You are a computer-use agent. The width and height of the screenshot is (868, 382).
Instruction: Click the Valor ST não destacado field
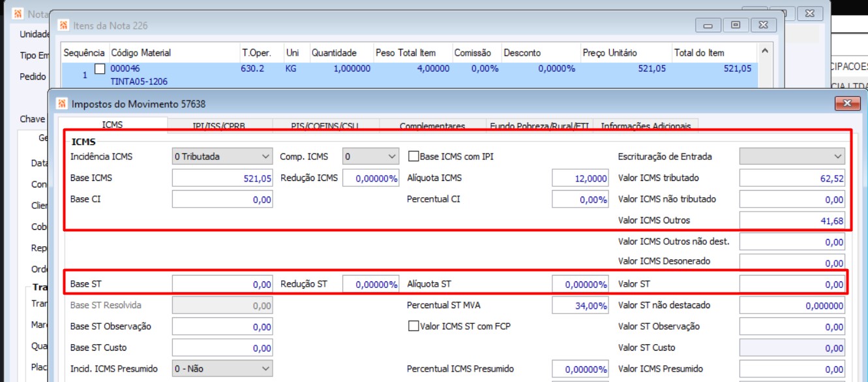pyautogui.click(x=792, y=305)
